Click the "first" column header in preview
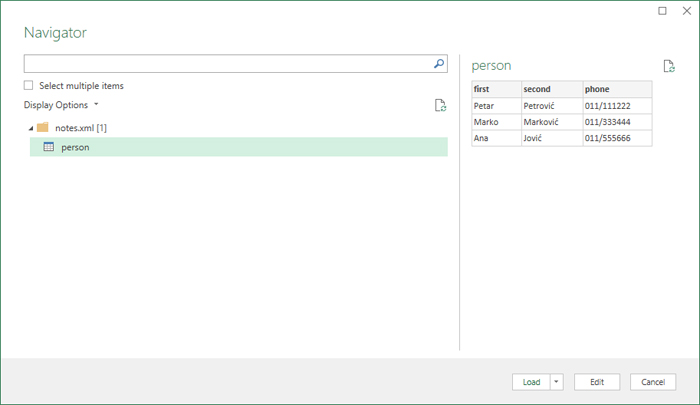Image resolution: width=700 pixels, height=405 pixels. click(x=496, y=89)
